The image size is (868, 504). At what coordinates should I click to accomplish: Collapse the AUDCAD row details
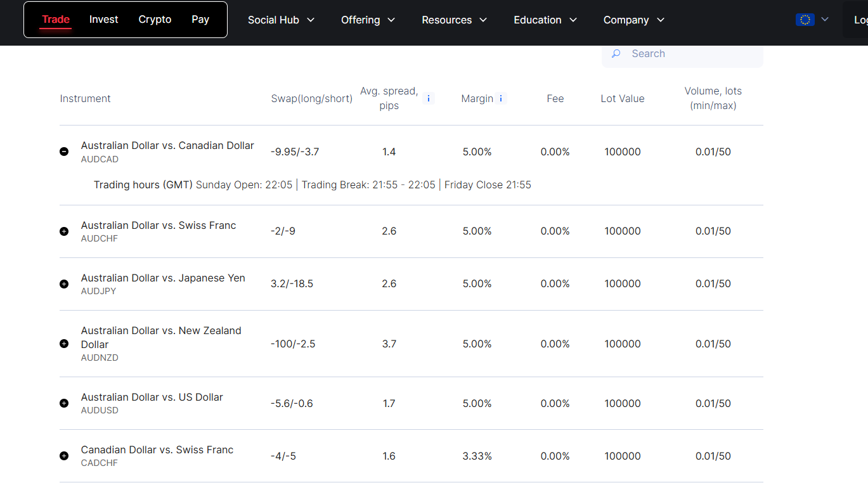(64, 152)
